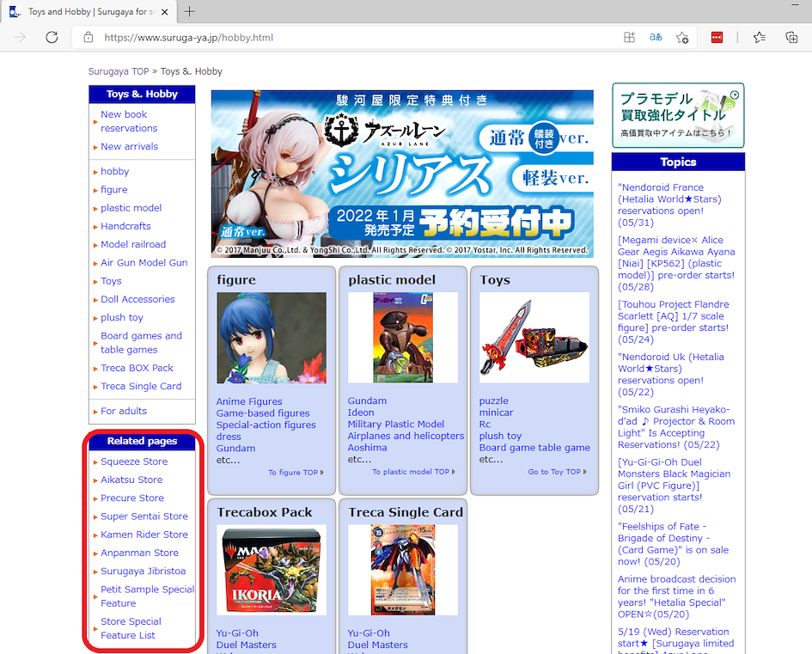This screenshot has height=654, width=812.
Task: Open Yu-Gi-Oh Black Magician Girl topic
Action: (674, 486)
